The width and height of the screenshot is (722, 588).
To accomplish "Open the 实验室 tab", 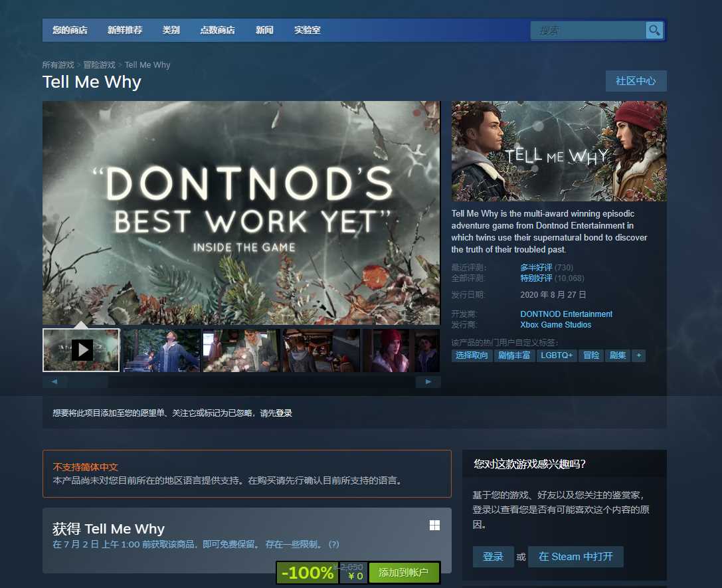I will pyautogui.click(x=307, y=31).
